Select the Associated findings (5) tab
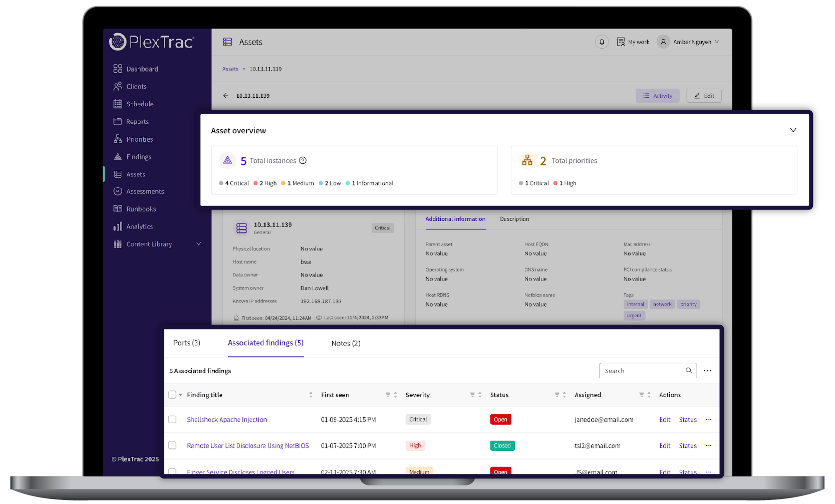This screenshot has width=835, height=504. click(265, 343)
